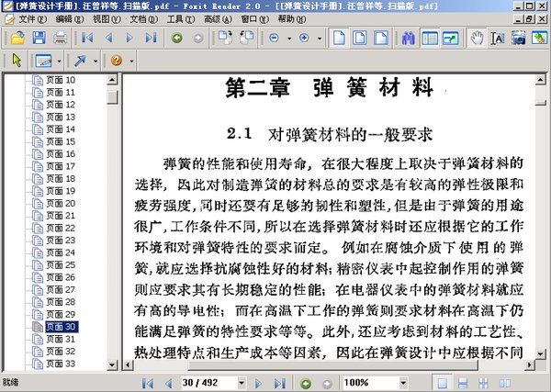Select the Hand tool
The image size is (551, 392).
(477, 38)
